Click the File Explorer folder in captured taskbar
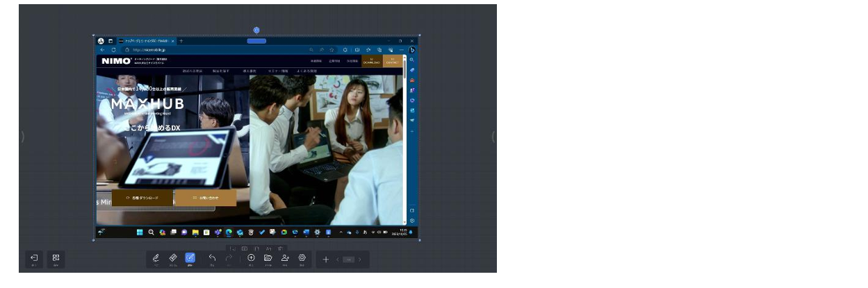The height and width of the screenshot is (288, 868). coord(195,232)
